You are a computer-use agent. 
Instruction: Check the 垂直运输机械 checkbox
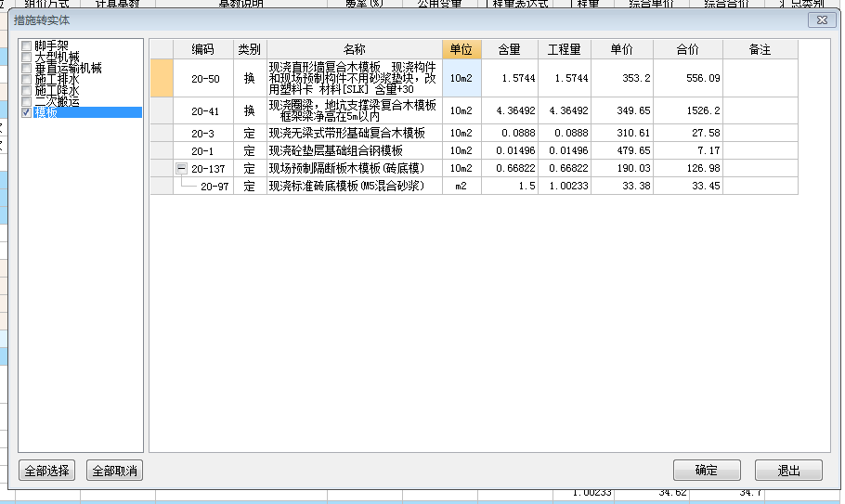coord(26,68)
